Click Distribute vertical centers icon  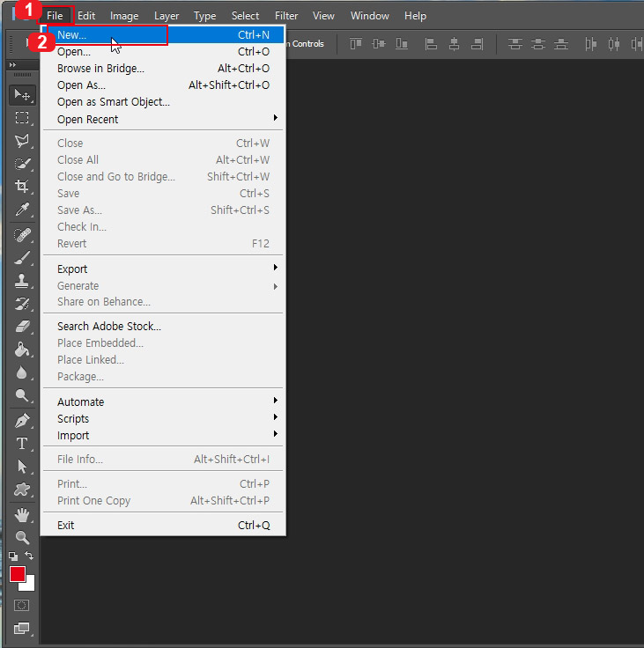coord(537,43)
